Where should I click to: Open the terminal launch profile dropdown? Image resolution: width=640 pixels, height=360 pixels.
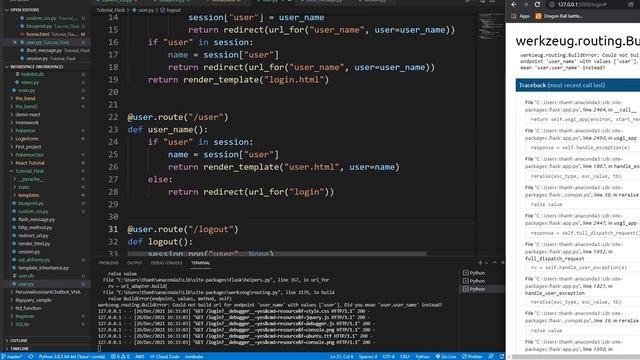[486, 263]
